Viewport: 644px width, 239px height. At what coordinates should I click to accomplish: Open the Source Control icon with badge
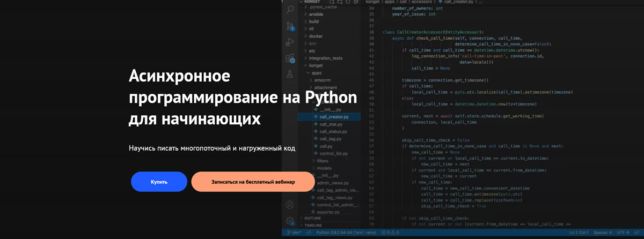point(290,26)
